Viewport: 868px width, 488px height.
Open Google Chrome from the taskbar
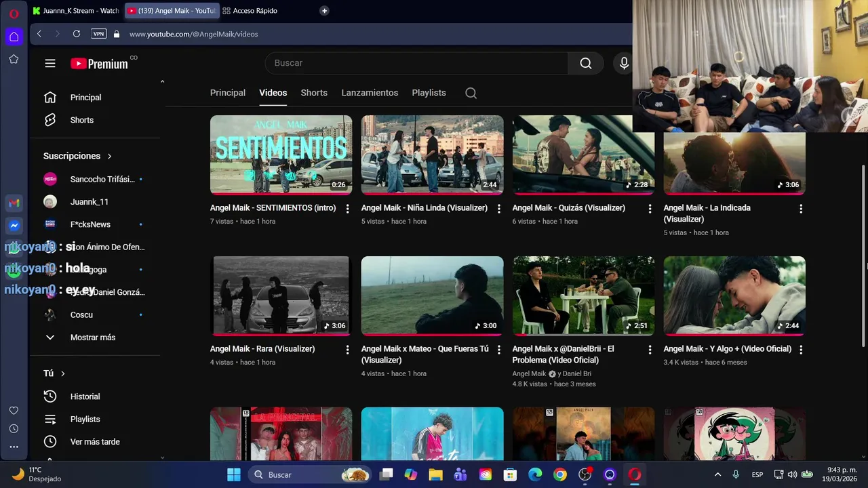coord(560,474)
